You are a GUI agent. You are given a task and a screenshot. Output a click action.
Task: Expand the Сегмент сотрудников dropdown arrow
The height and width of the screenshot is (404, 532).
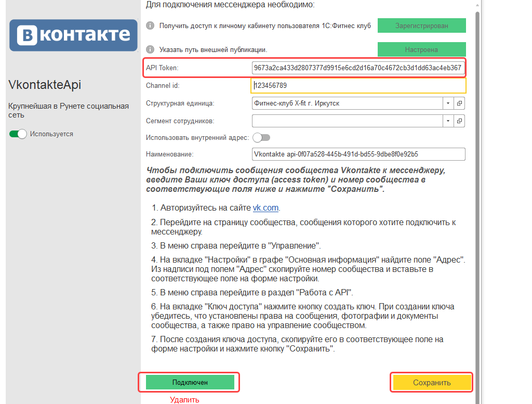click(x=448, y=121)
